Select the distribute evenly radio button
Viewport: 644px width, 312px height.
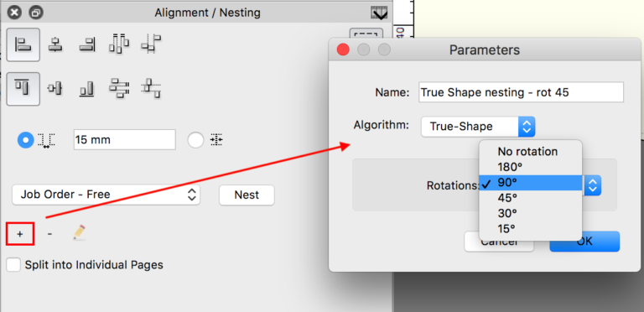coord(195,140)
